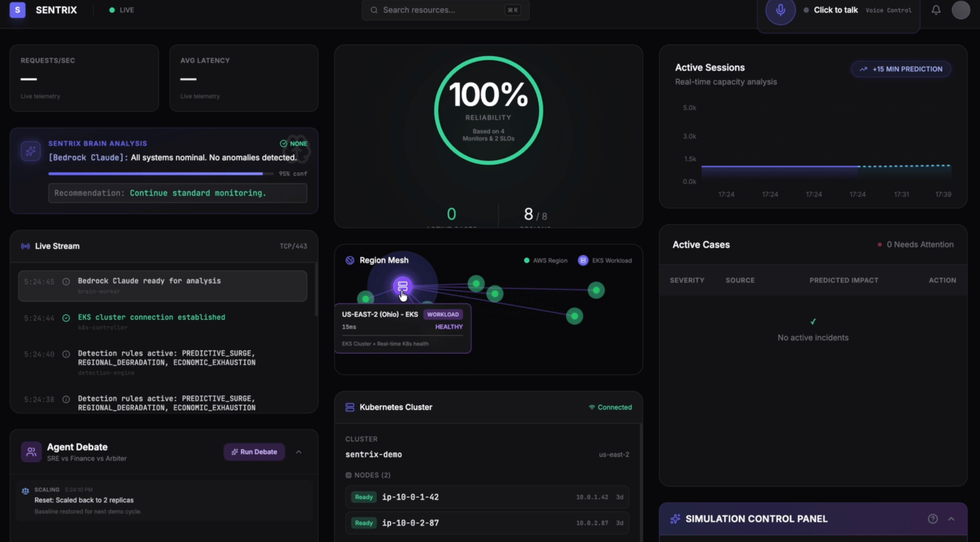Toggle the +15 MIN PREDICTION pill
The image size is (980, 542).
click(901, 69)
